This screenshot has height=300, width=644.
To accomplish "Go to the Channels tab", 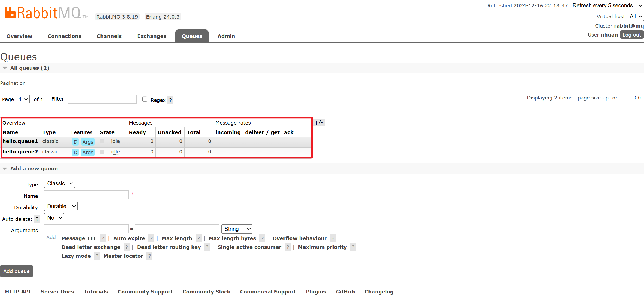I will (109, 36).
